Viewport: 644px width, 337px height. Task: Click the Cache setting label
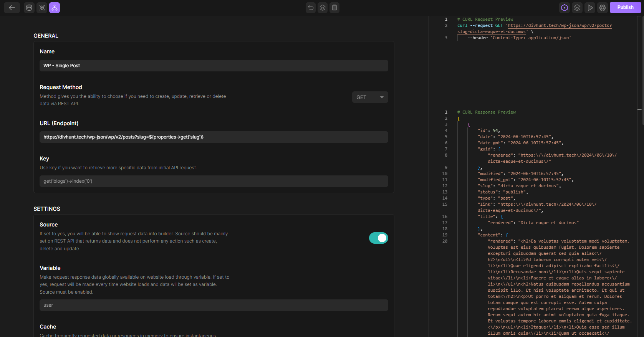pos(48,327)
